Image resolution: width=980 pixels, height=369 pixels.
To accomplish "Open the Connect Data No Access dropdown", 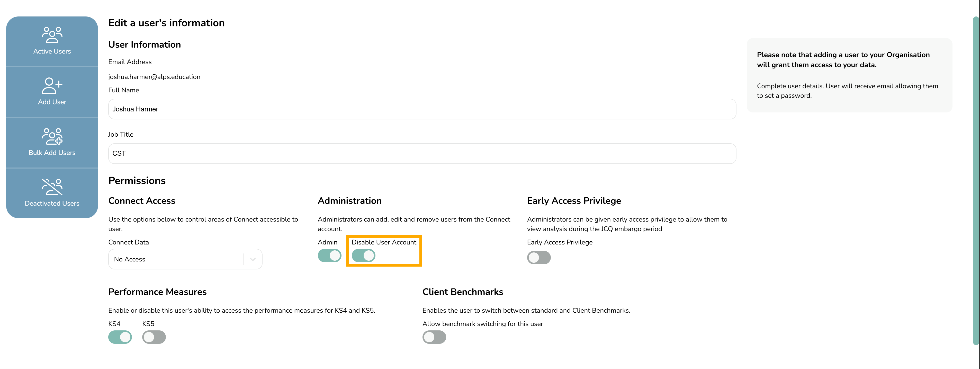I will click(x=185, y=259).
